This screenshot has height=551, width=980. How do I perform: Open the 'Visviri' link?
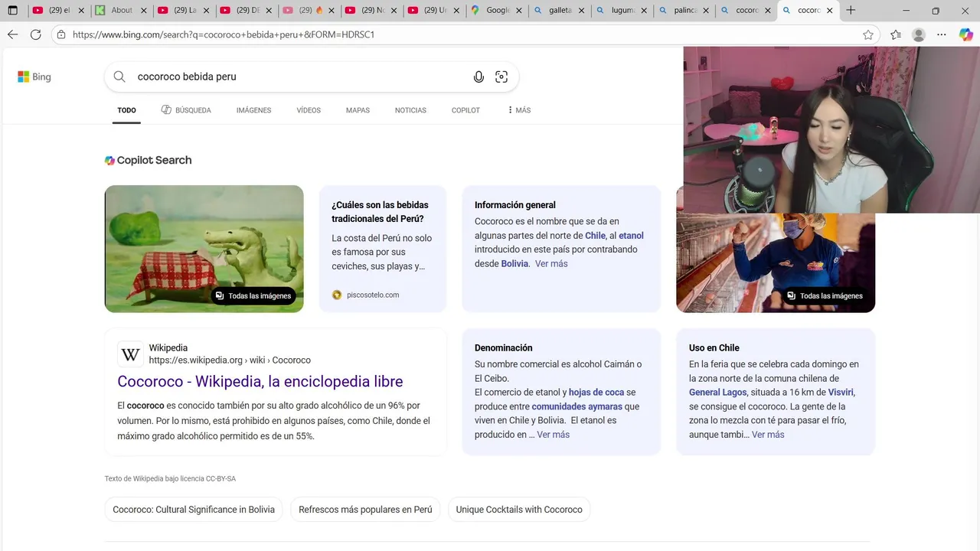(841, 393)
